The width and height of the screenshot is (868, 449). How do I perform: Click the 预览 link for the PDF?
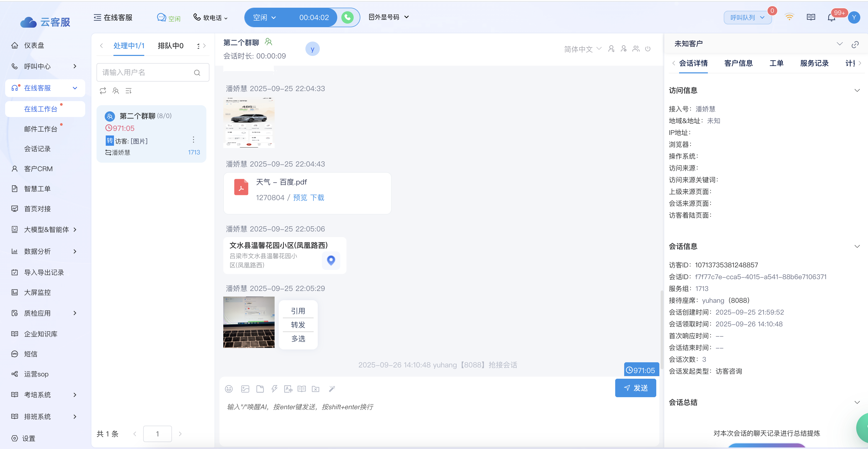300,198
